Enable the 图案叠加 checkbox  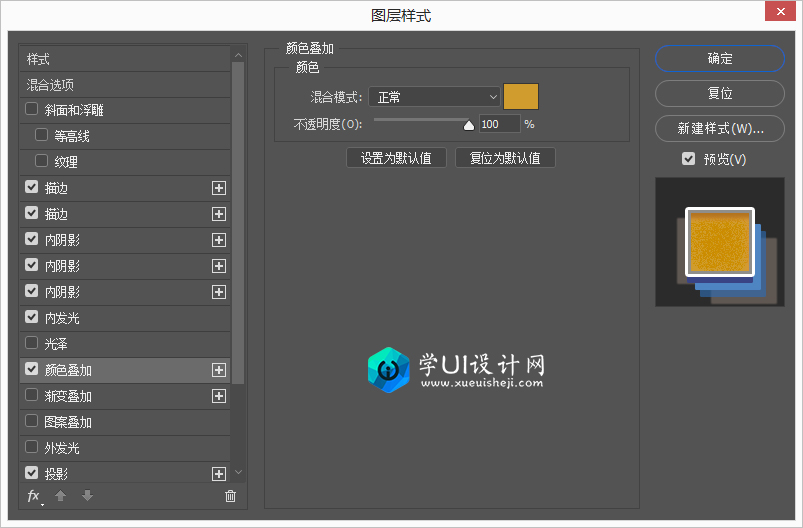coord(32,421)
